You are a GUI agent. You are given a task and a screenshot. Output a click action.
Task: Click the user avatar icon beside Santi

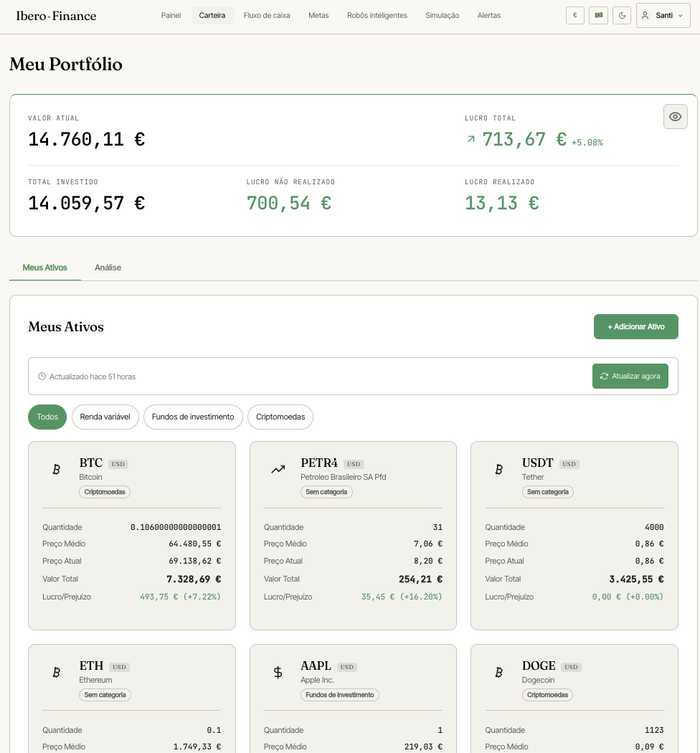click(645, 15)
